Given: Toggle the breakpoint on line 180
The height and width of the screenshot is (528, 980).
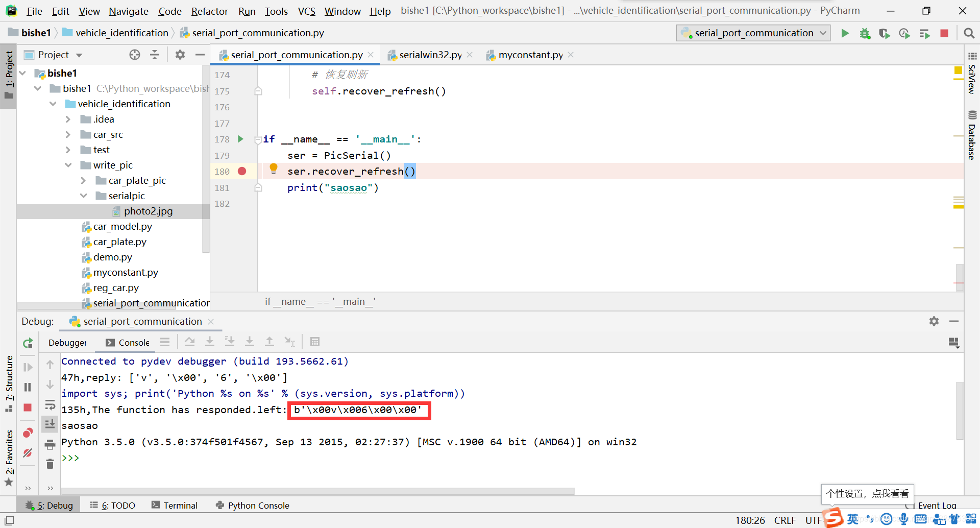Looking at the screenshot, I should click(242, 171).
